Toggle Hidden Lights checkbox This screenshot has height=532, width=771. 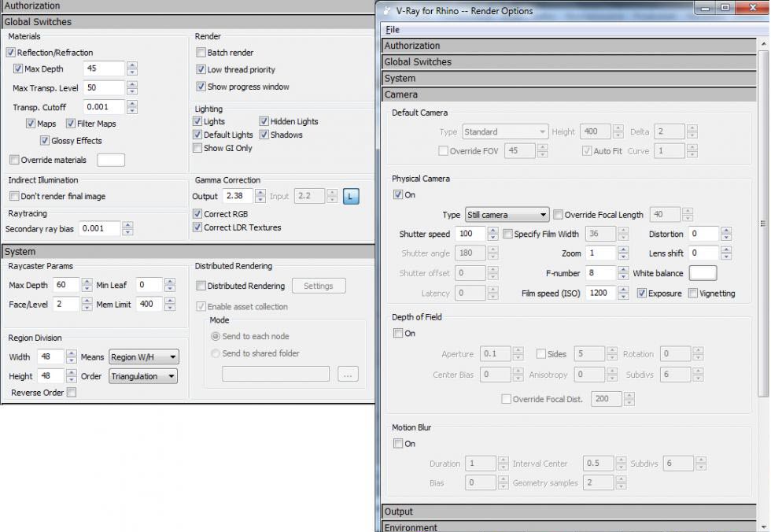click(x=264, y=121)
